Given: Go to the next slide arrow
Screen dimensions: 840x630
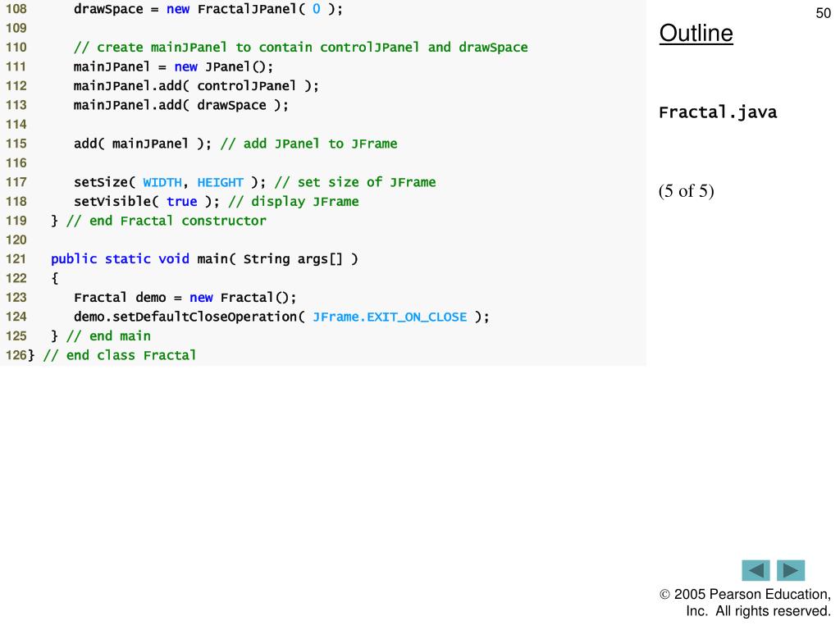Looking at the screenshot, I should point(791,570).
